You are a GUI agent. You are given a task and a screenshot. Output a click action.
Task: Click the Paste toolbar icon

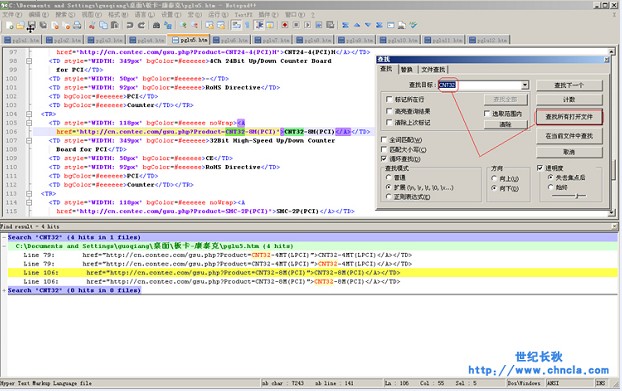[x=115, y=25]
